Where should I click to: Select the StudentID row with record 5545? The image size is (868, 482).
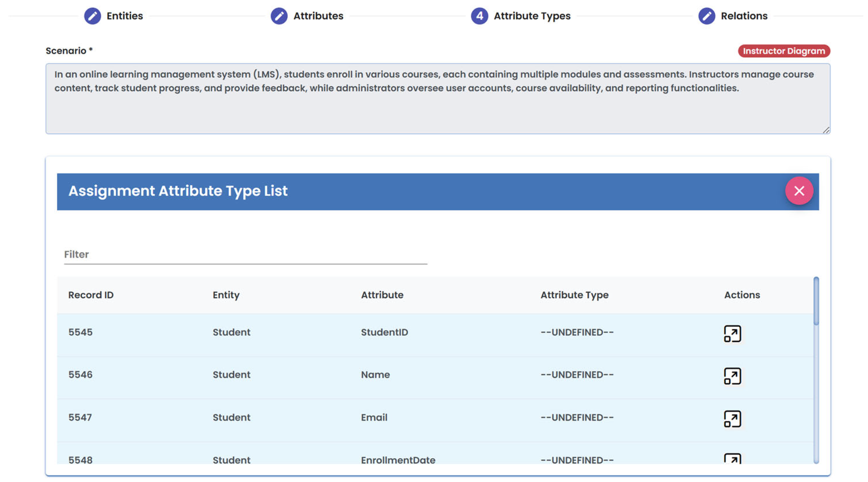[x=384, y=332]
